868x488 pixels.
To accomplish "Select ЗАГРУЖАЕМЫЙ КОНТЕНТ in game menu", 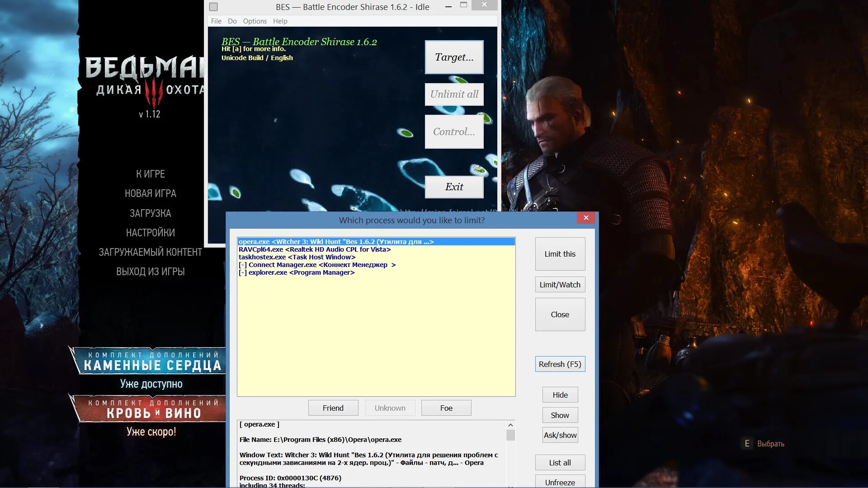I will tap(151, 252).
